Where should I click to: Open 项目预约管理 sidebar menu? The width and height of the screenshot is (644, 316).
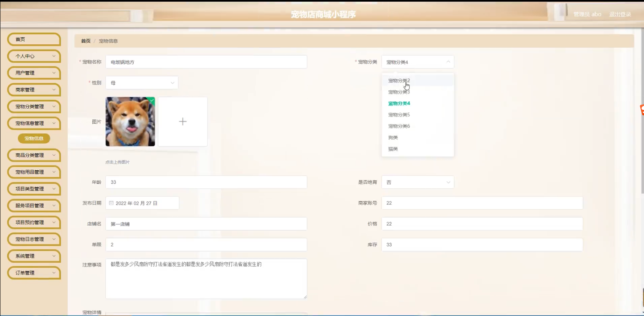coord(34,223)
